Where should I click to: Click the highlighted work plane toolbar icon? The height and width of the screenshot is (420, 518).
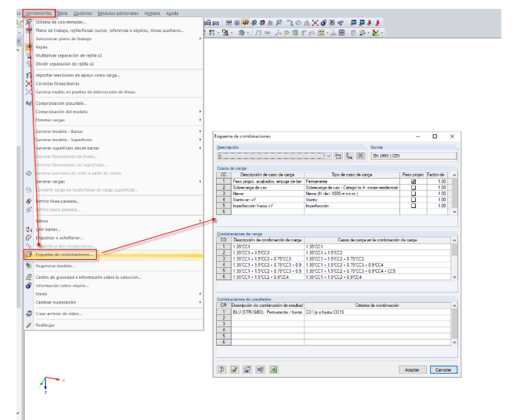point(245,22)
